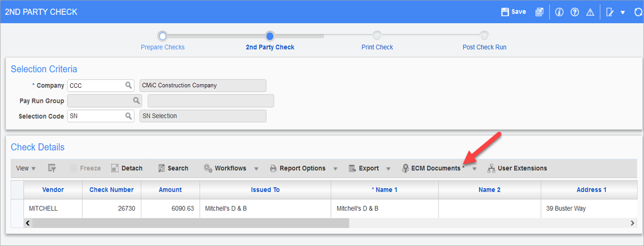Go to Post Check Run step

pyautogui.click(x=485, y=47)
